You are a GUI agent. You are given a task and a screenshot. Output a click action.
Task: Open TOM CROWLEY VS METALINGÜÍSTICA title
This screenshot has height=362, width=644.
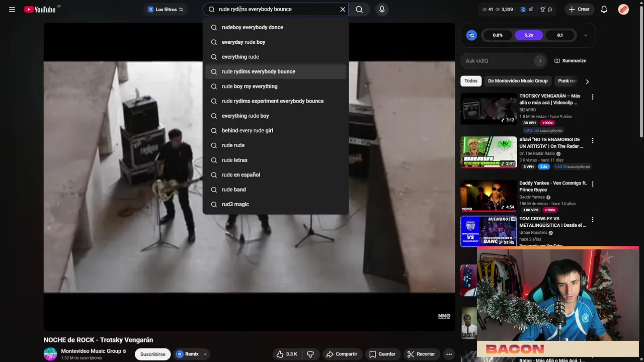click(553, 222)
